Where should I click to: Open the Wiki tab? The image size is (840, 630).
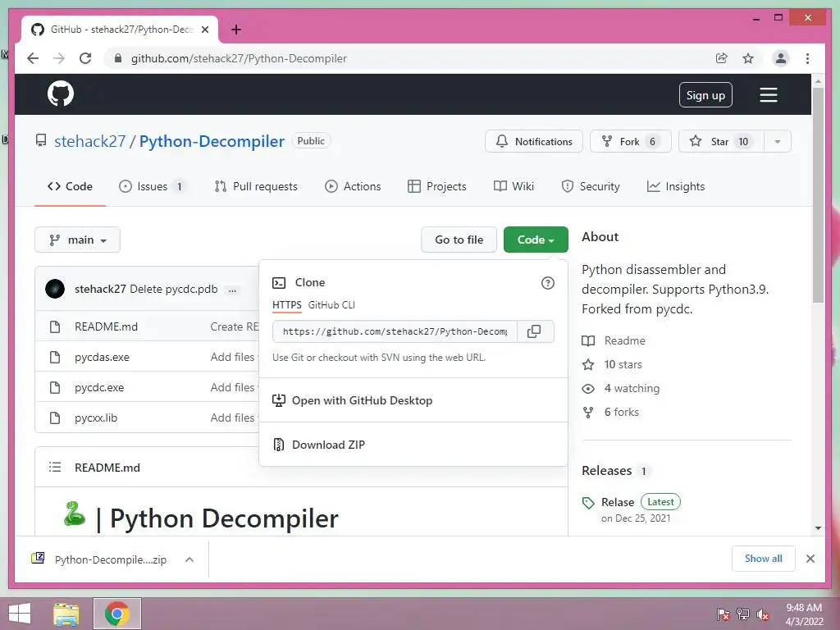514,186
